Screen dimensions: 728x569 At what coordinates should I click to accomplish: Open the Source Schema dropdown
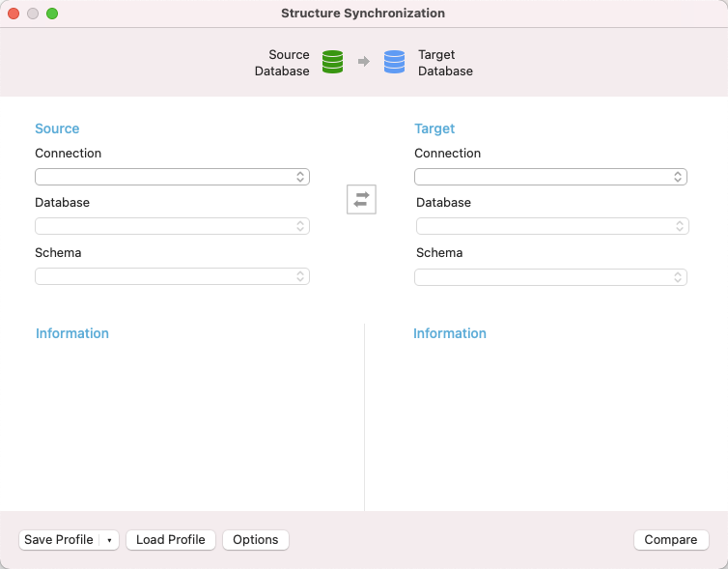(172, 276)
